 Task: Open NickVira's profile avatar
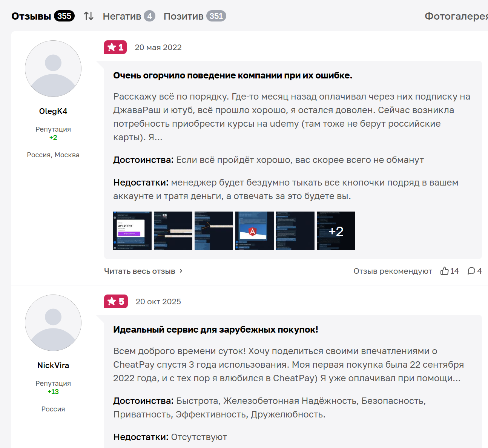(53, 323)
